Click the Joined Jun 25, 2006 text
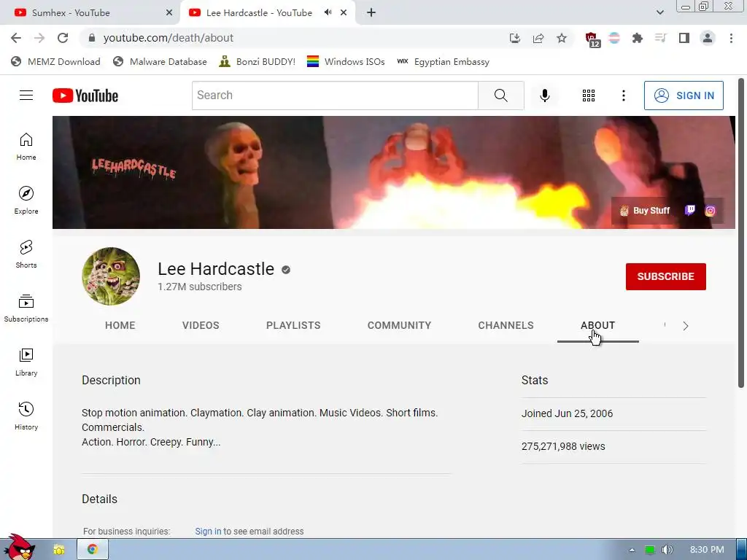Image resolution: width=747 pixels, height=560 pixels. click(567, 413)
